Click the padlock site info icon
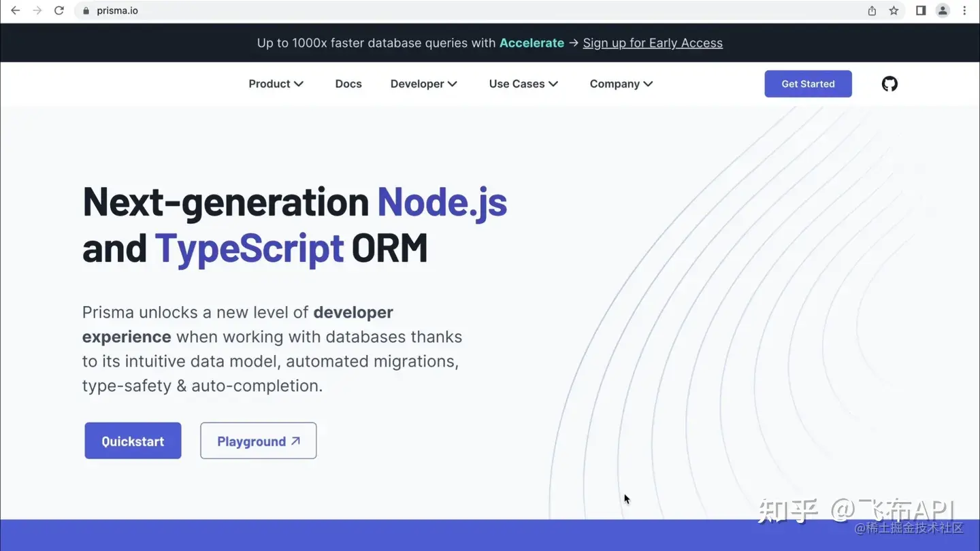 [86, 11]
